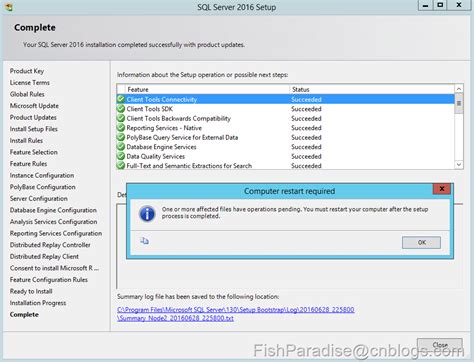Click the feature list scrollbar thumb
The width and height of the screenshot is (474, 362).
click(459, 103)
